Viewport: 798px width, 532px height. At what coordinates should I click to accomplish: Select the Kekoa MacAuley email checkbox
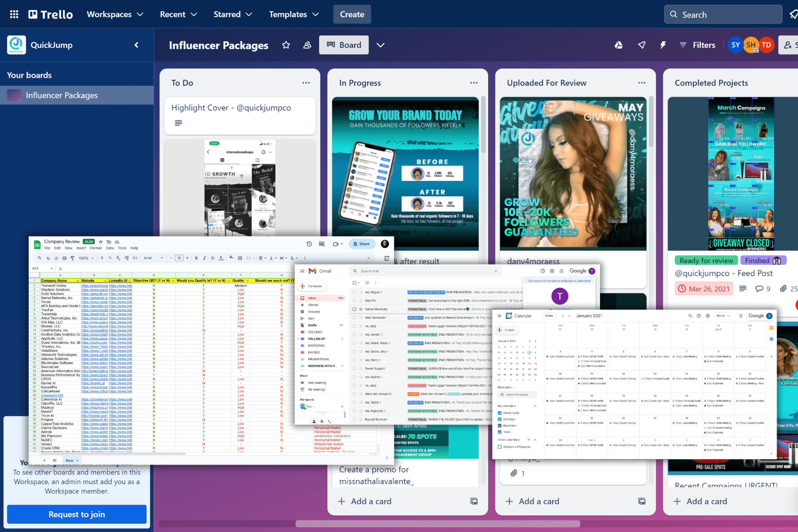click(x=354, y=309)
